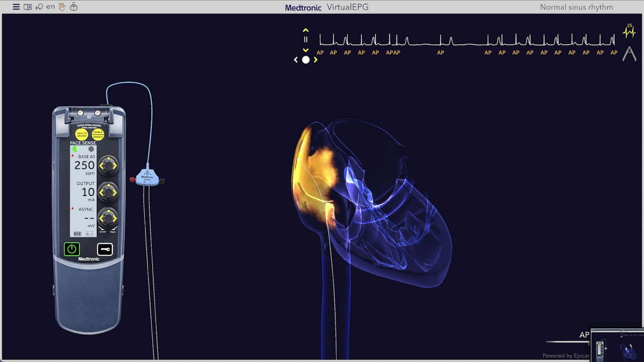The height and width of the screenshot is (362, 644).
Task: Decrease rate with left arrow on top dial
Action: click(x=102, y=166)
